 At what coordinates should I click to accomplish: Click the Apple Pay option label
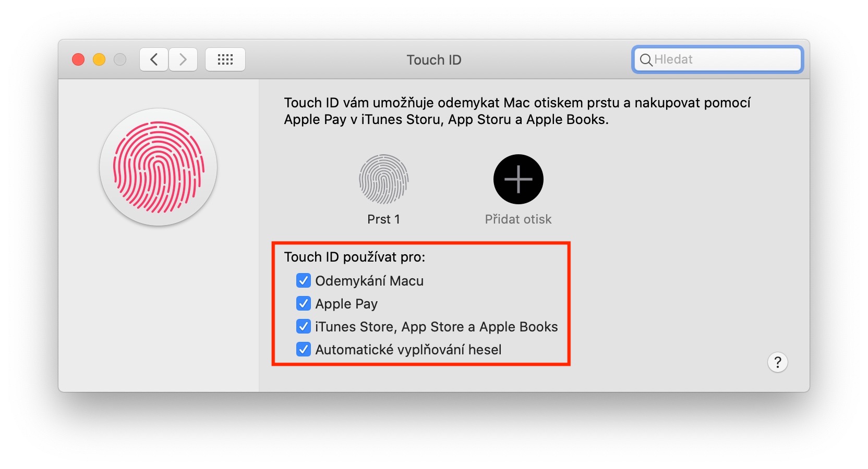click(346, 304)
